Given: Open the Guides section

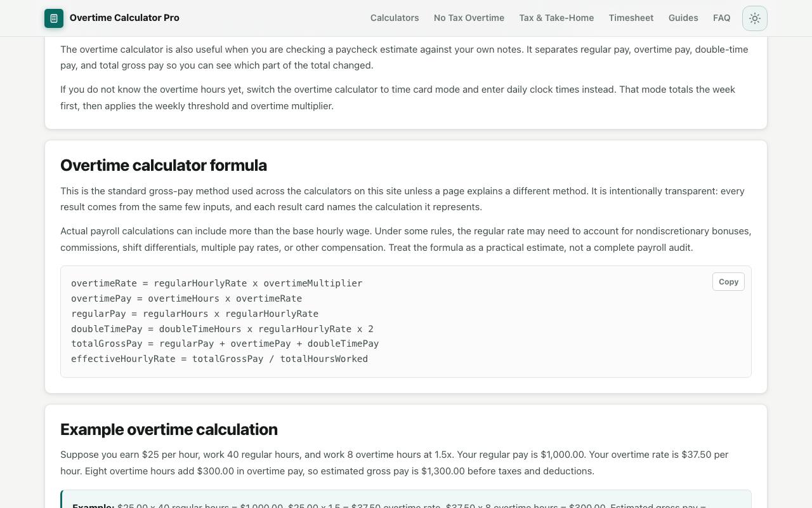Looking at the screenshot, I should [683, 18].
